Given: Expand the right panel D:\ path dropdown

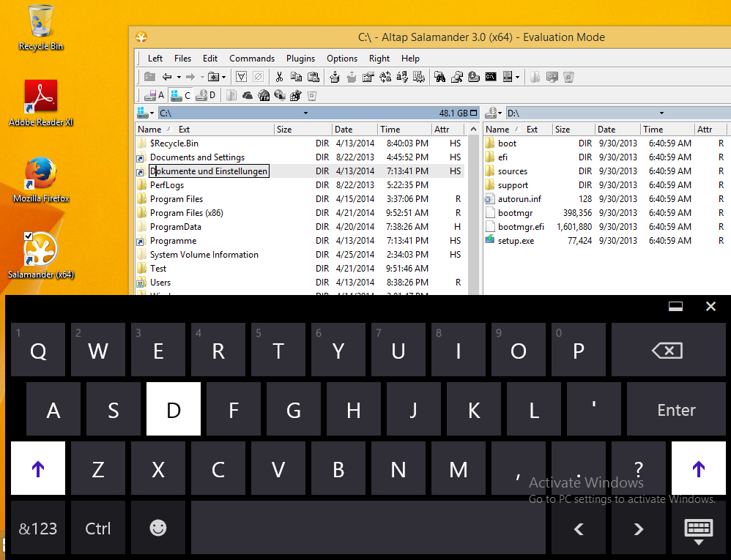Looking at the screenshot, I should pyautogui.click(x=661, y=113).
